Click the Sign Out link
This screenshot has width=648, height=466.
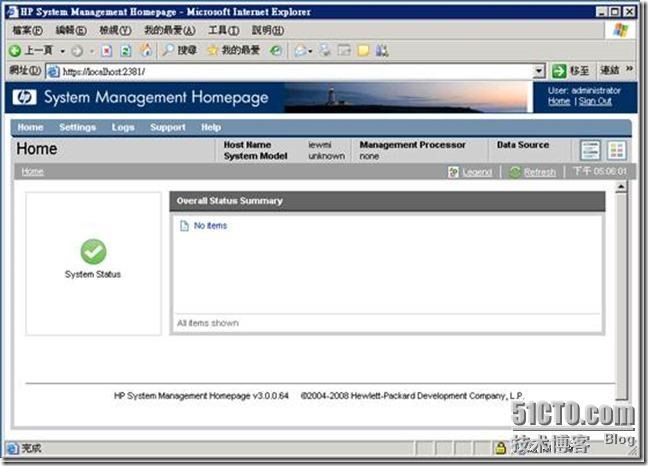[x=595, y=101]
